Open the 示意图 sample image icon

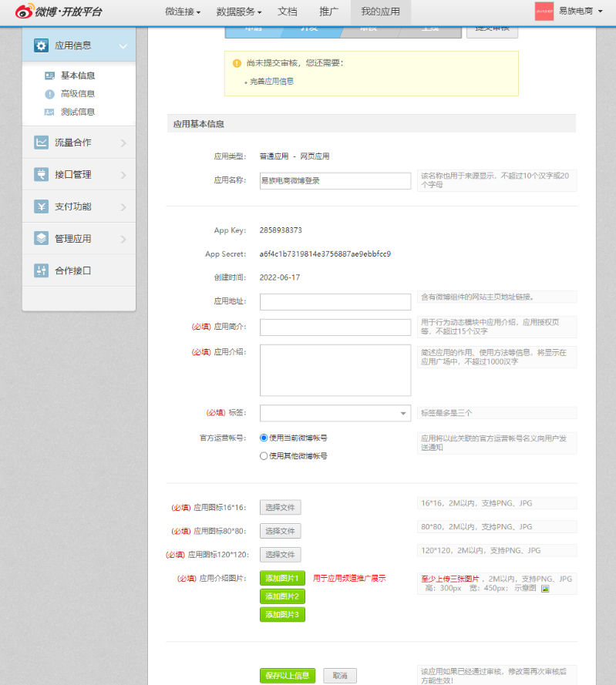[545, 589]
